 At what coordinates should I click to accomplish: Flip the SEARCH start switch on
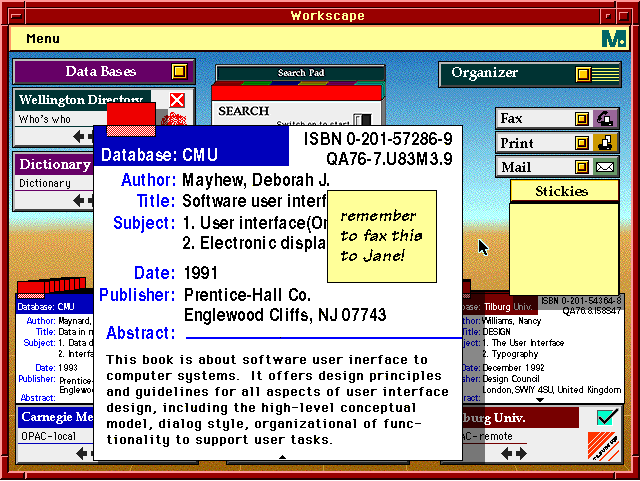coord(362,119)
